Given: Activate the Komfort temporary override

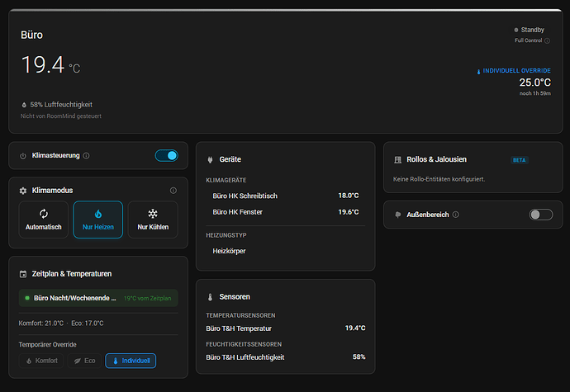Looking at the screenshot, I should (x=41, y=361).
